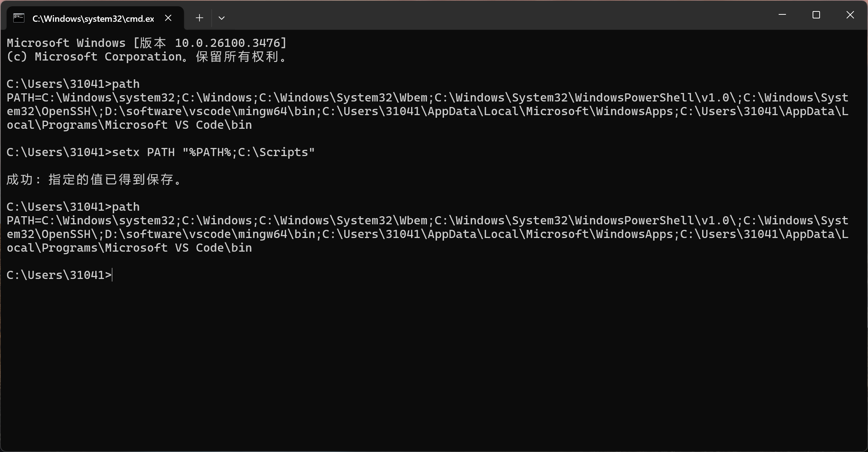Image resolution: width=868 pixels, height=452 pixels.
Task: Click the Microsoft Windows version banner line
Action: click(147, 43)
